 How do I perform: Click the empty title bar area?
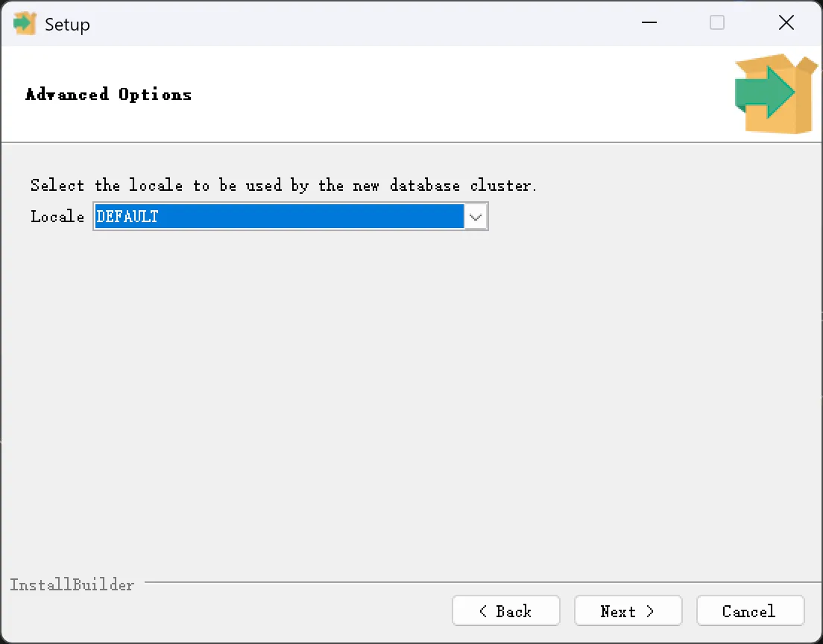coord(362,24)
